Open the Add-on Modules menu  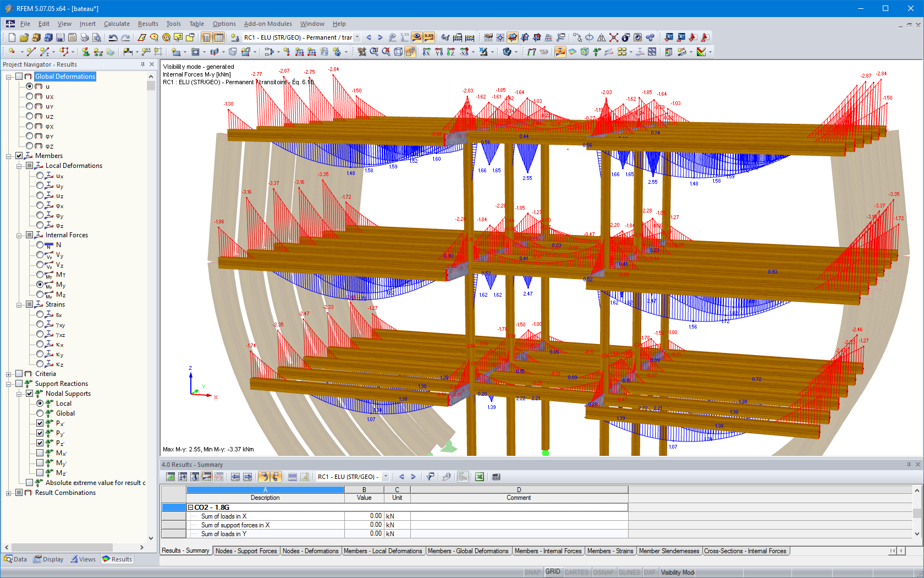[268, 24]
